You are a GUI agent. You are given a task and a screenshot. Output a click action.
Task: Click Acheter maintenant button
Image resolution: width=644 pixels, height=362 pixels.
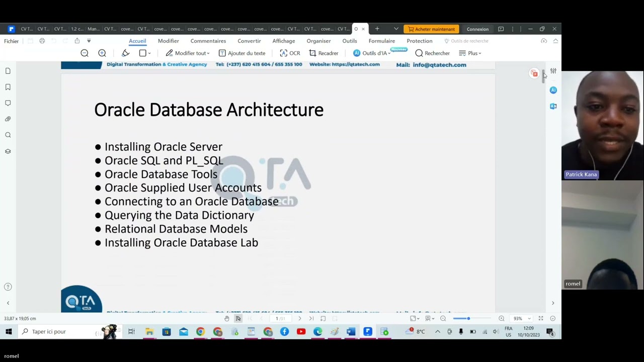tap(432, 29)
